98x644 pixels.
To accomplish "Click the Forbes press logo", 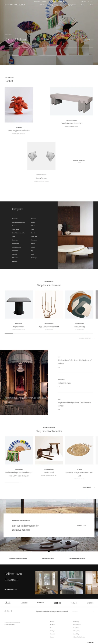I will click(x=57, y=603).
